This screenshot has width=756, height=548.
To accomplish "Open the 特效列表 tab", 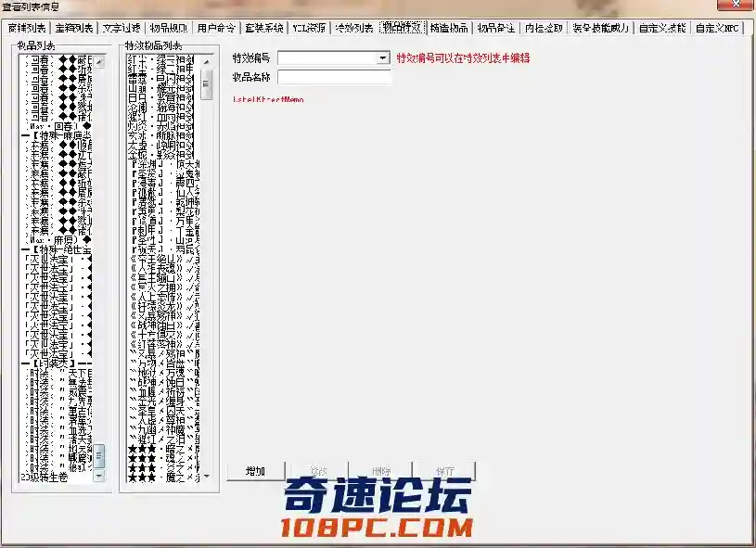I will tap(354, 28).
